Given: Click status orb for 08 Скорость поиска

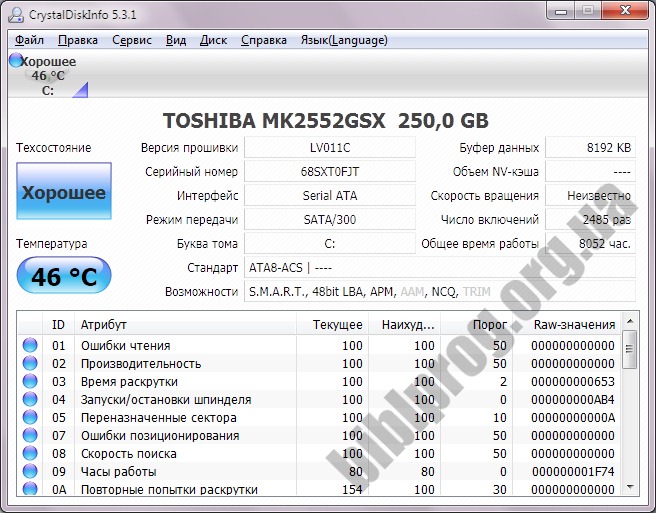Looking at the screenshot, I should (x=30, y=453).
